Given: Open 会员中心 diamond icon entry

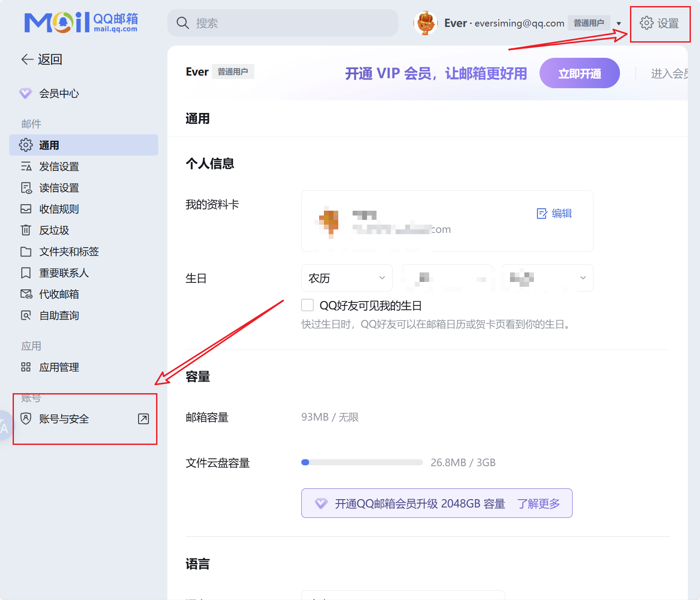Looking at the screenshot, I should click(x=26, y=93).
